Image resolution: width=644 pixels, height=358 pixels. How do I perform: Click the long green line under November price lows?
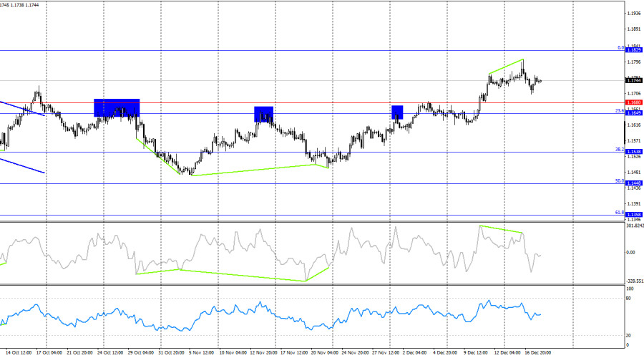(254, 170)
